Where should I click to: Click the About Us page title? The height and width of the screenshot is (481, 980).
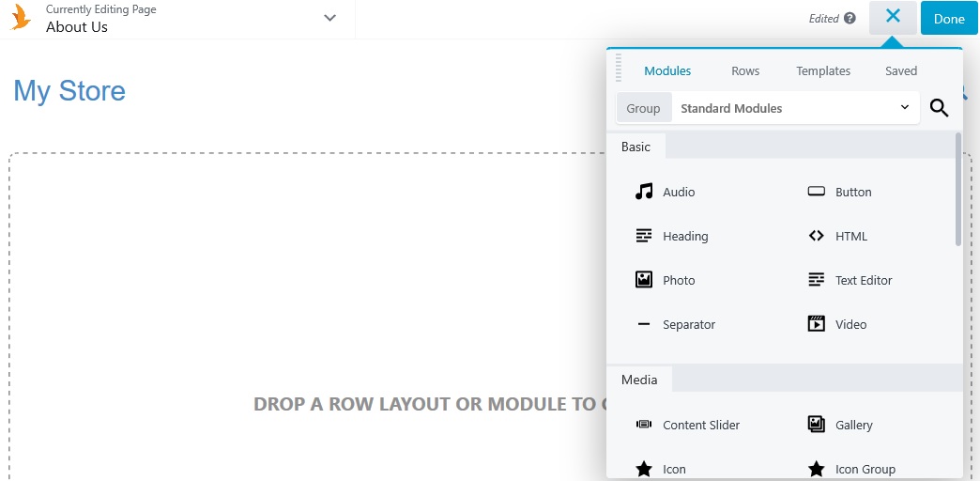[77, 27]
